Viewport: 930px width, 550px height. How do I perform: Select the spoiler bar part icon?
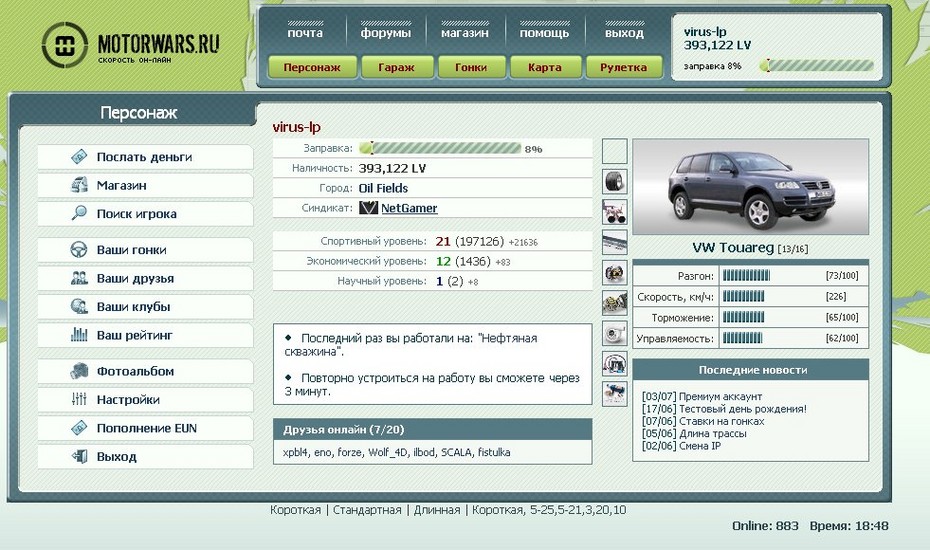[x=614, y=242]
